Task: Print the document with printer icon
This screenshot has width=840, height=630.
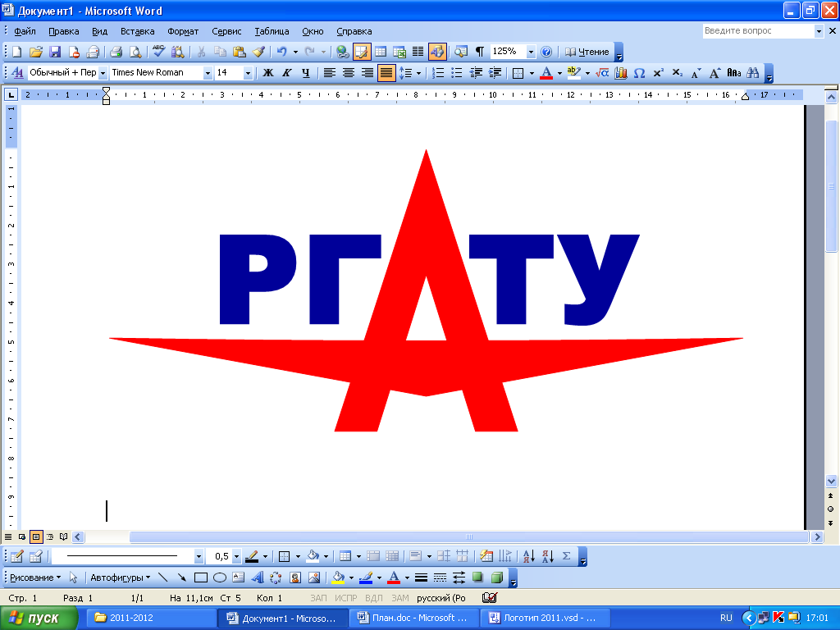Action: pyautogui.click(x=116, y=52)
